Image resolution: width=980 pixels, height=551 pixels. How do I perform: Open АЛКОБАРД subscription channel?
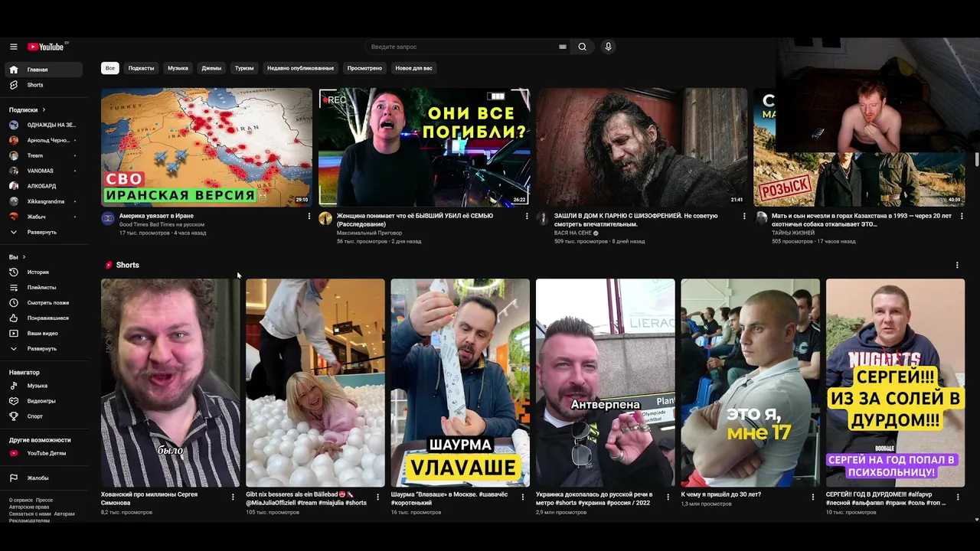point(44,186)
